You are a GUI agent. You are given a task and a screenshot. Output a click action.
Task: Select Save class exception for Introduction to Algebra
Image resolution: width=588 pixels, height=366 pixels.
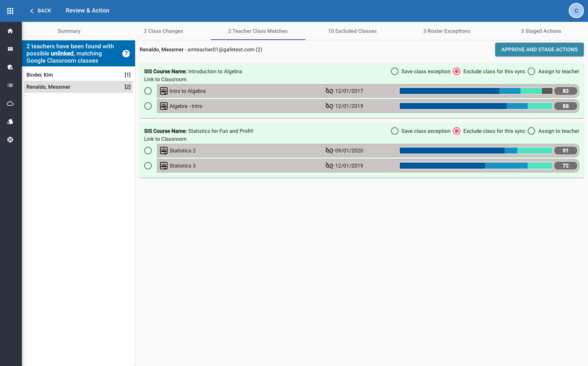pos(395,71)
